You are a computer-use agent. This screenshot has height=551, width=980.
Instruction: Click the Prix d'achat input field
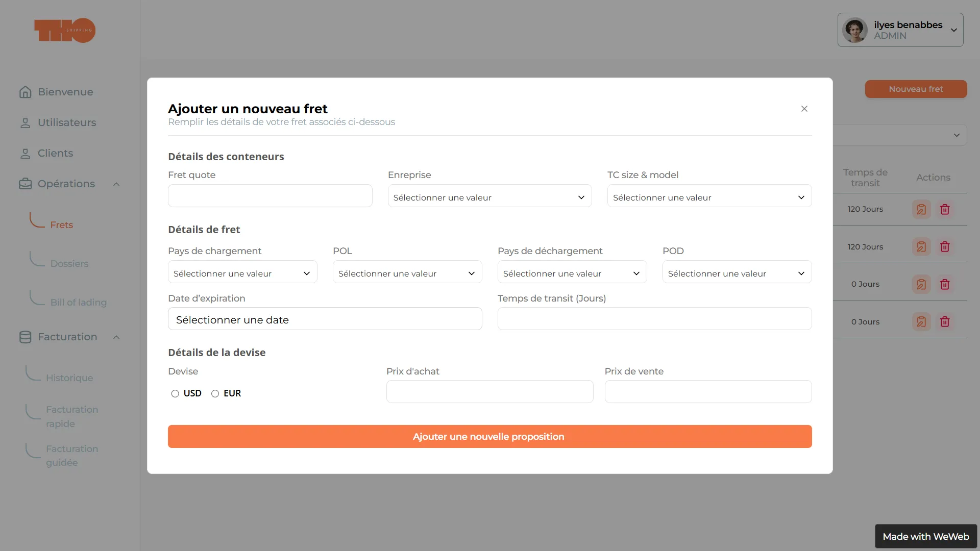[489, 391]
